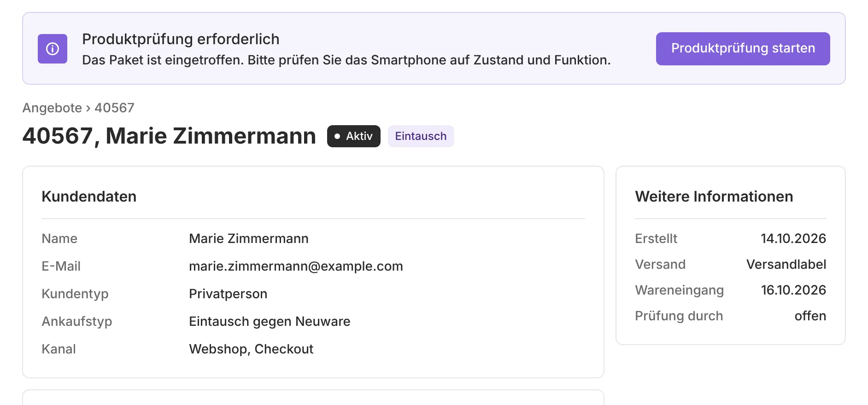Open Angebote breadcrumb link

tap(52, 108)
